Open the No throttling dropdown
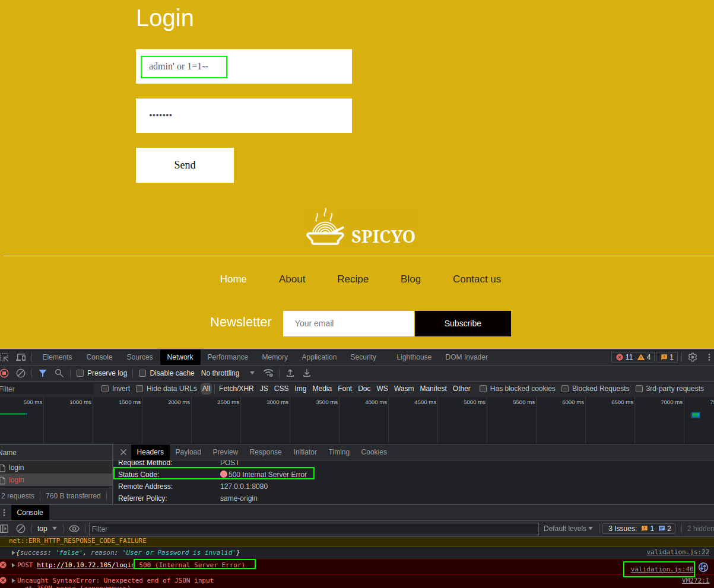 (228, 373)
